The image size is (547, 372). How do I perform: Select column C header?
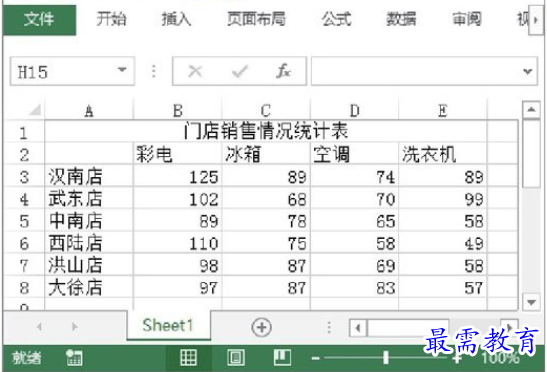coord(266,111)
